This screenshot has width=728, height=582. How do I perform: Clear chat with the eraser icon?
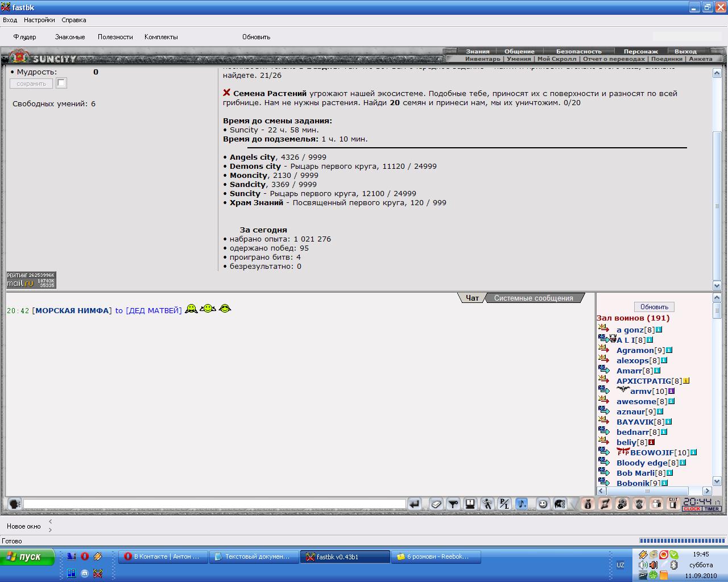click(x=436, y=504)
